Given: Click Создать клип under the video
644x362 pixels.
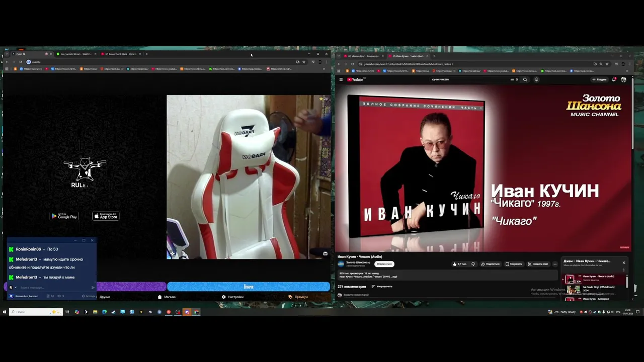Looking at the screenshot, I should click(538, 264).
